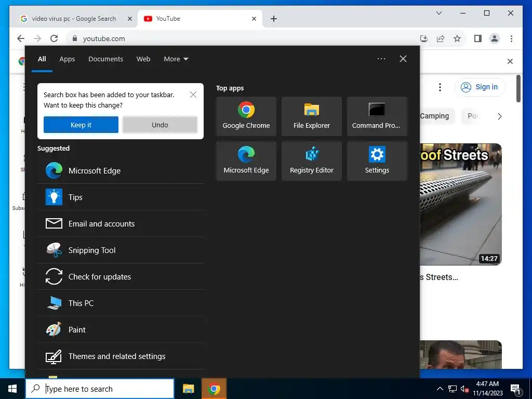Launch Snipping Tool from suggestions
The height and width of the screenshot is (399, 532).
[x=121, y=250]
